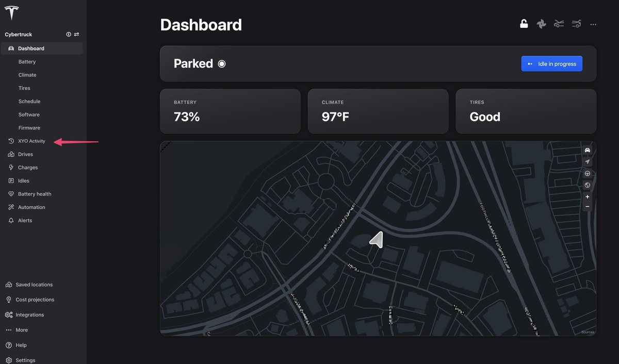Turn on climate fan icon in header

541,24
